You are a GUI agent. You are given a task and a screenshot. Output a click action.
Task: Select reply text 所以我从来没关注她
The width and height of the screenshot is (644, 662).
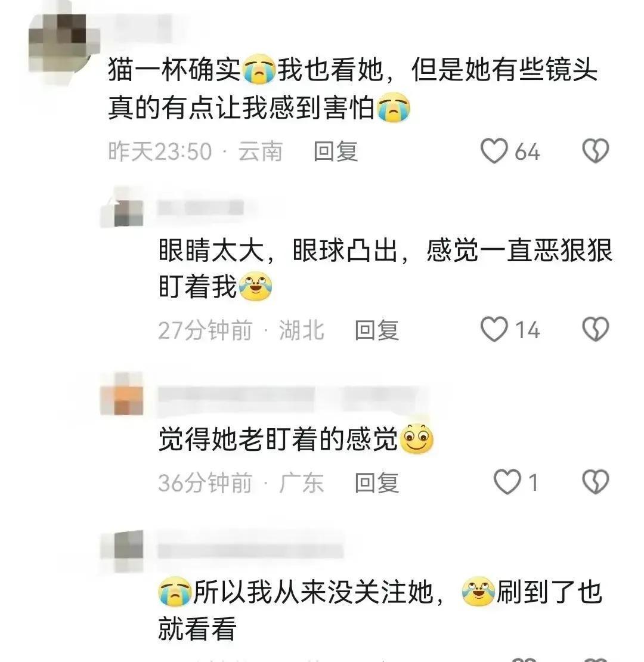(313, 592)
